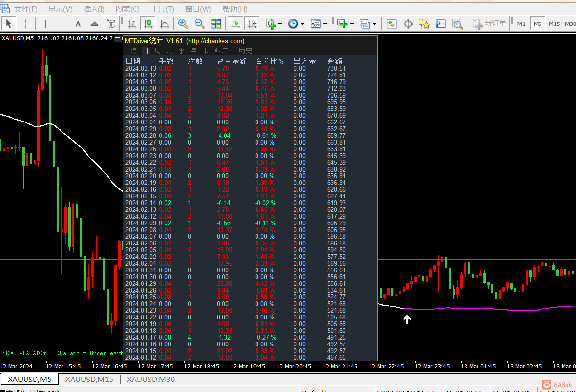576x392 pixels.
Task: Select the 月 monthly statistics tab
Action: (170, 51)
